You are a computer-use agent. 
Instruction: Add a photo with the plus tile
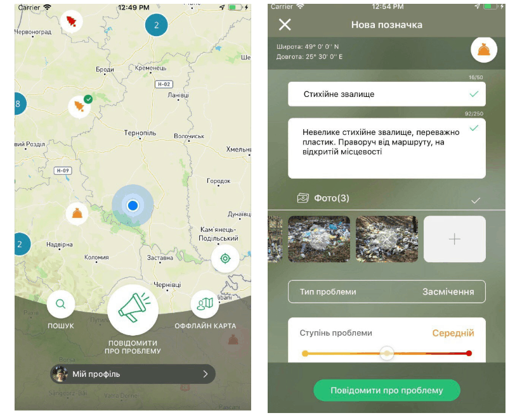click(454, 239)
